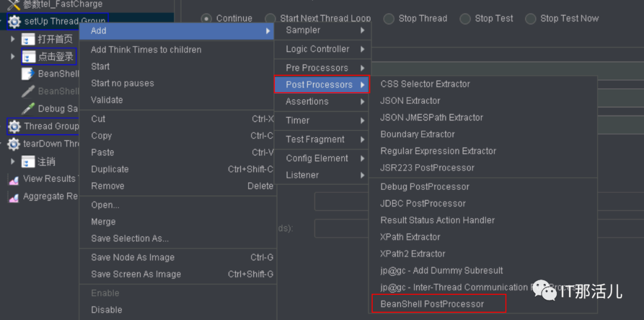This screenshot has width=644, height=320.
Task: Click Add Think Times to children
Action: tap(146, 50)
